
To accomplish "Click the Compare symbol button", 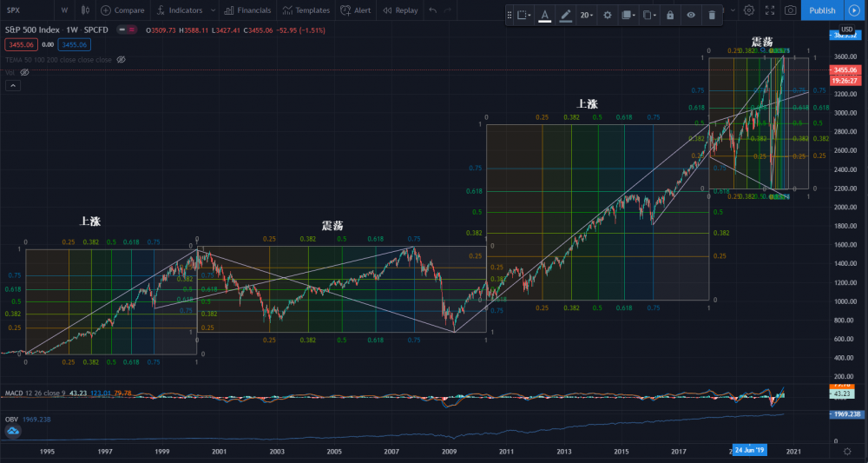I will [122, 10].
